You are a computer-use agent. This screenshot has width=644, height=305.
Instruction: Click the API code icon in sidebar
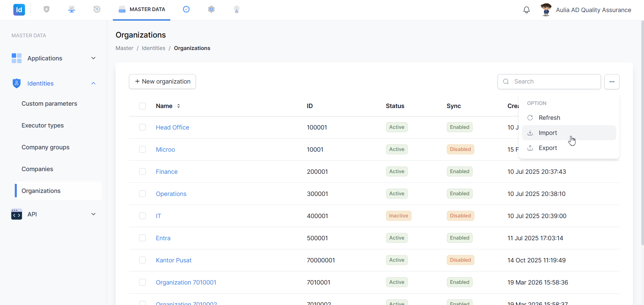(16, 214)
